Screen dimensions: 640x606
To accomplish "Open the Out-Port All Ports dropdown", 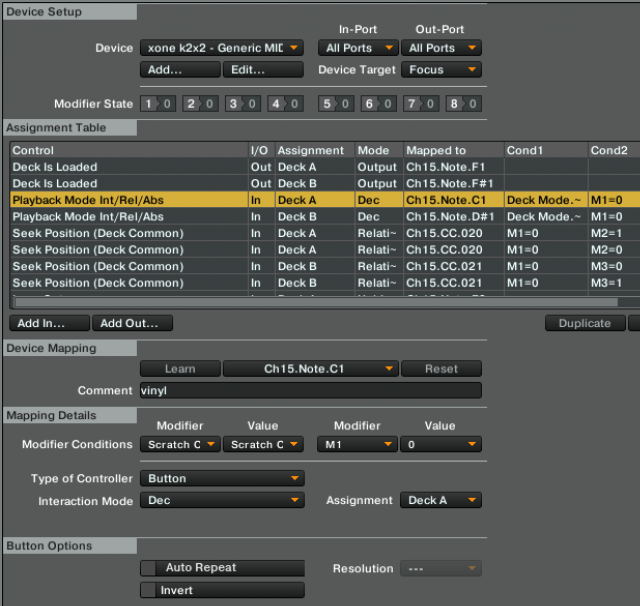I will coord(440,48).
